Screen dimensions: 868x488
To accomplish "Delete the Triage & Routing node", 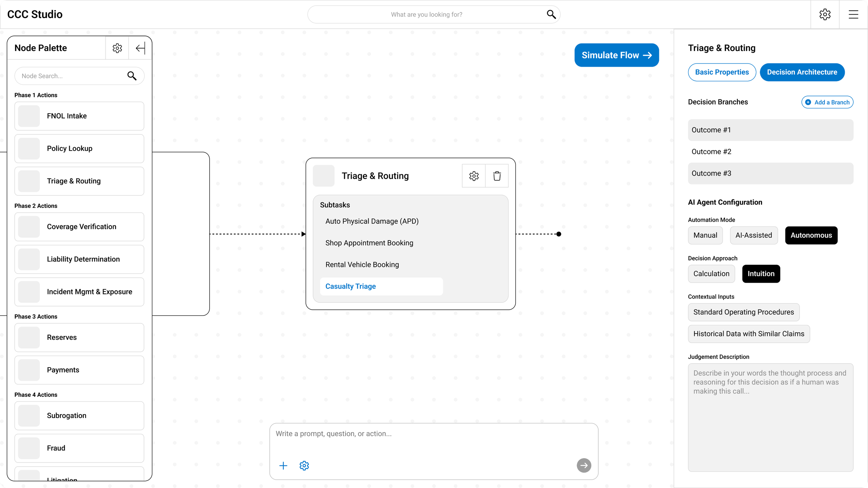I will [497, 176].
